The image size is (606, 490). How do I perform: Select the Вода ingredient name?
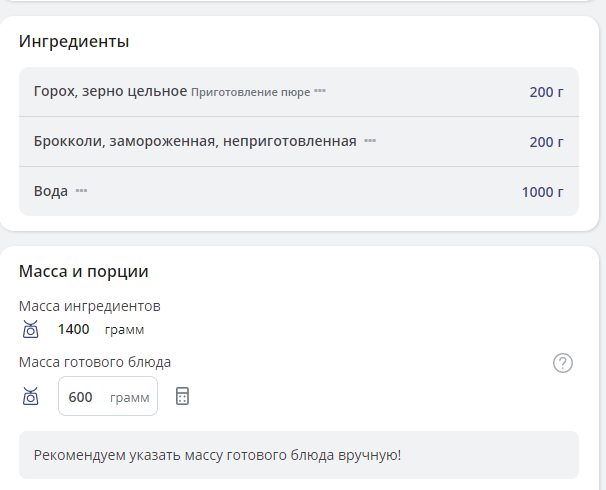pyautogui.click(x=51, y=191)
